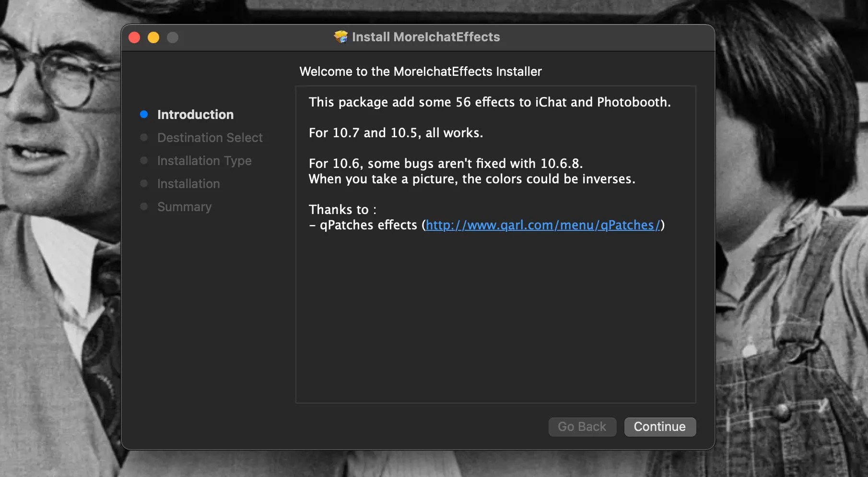Image resolution: width=868 pixels, height=477 pixels.
Task: Click the bullet next to Destination Select
Action: pyautogui.click(x=144, y=137)
